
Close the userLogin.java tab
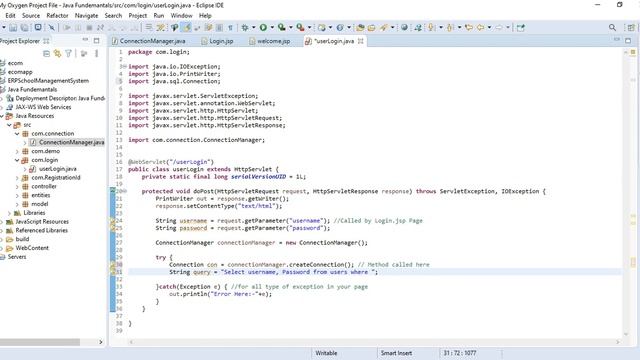[360, 41]
